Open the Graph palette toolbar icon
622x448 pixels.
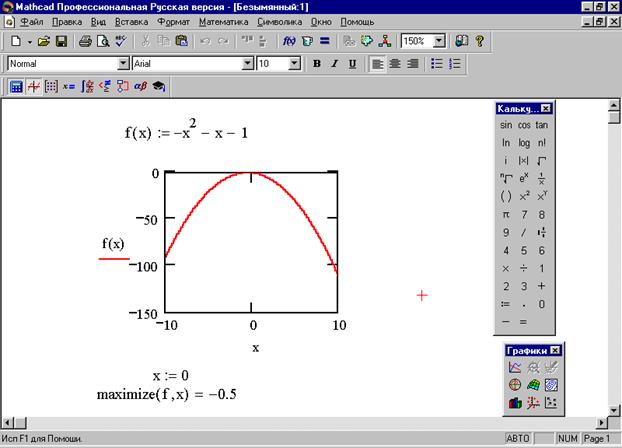[34, 86]
